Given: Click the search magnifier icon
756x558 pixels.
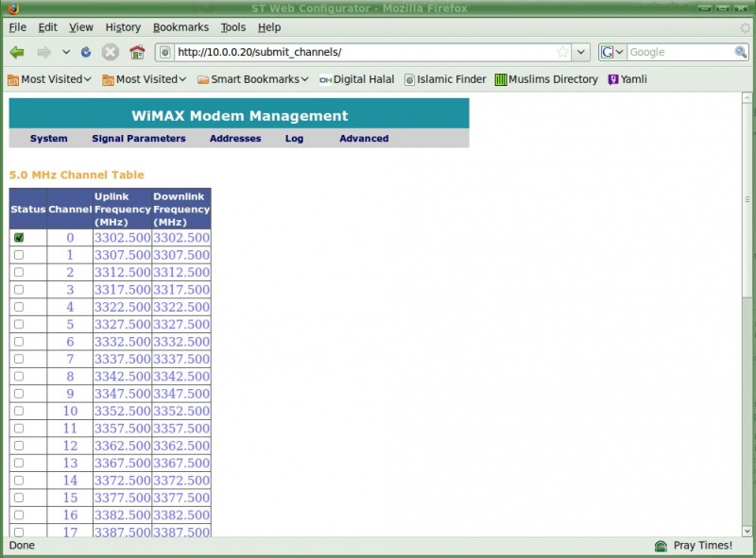Looking at the screenshot, I should (x=743, y=52).
